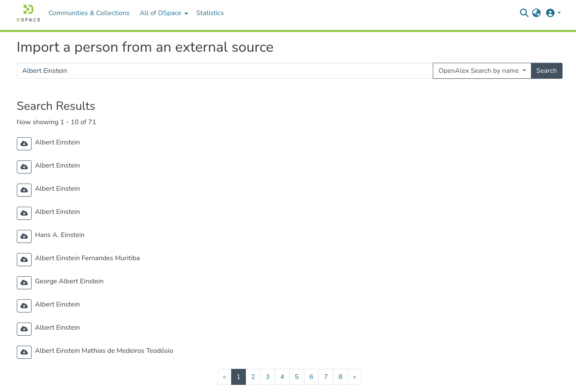
Task: Click the DSpace logo
Action: point(28,13)
